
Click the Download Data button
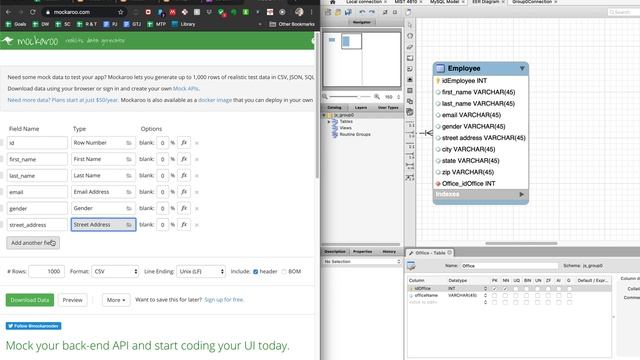pyautogui.click(x=30, y=300)
